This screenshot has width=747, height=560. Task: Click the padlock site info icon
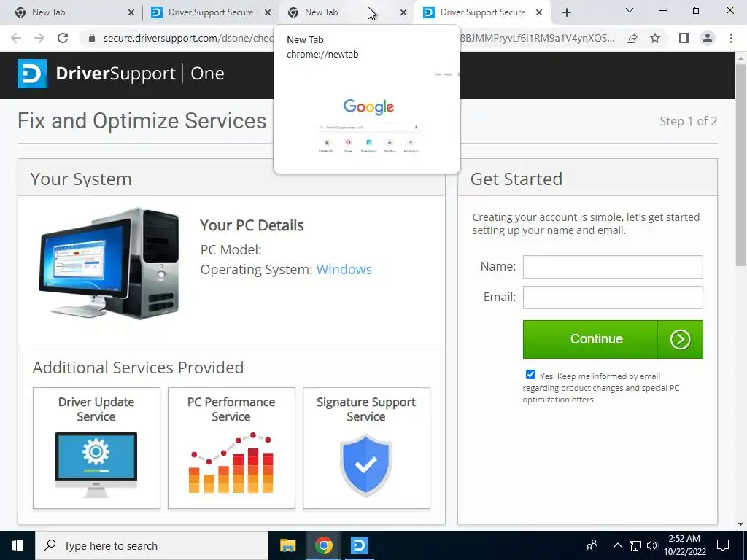[x=92, y=38]
